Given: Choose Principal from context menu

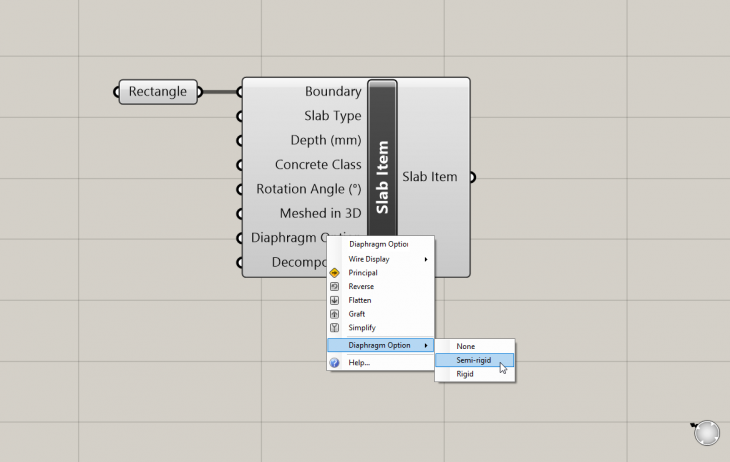Looking at the screenshot, I should (380, 273).
